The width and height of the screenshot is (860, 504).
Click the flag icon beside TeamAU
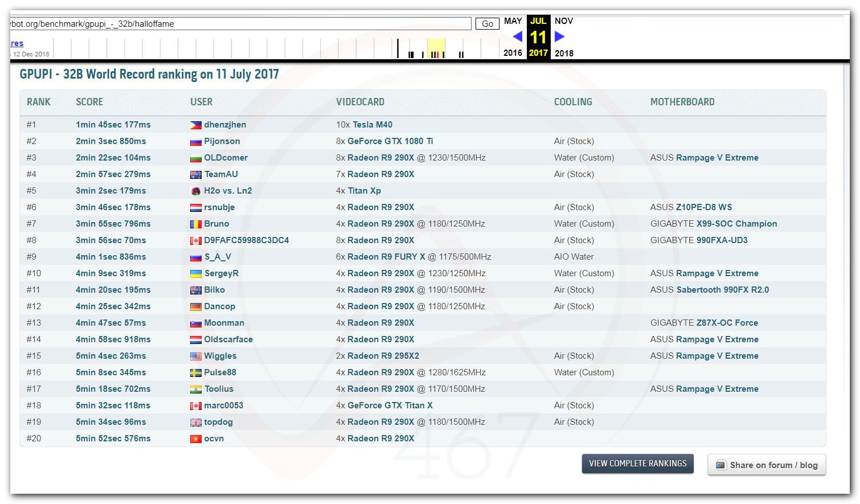[x=195, y=174]
